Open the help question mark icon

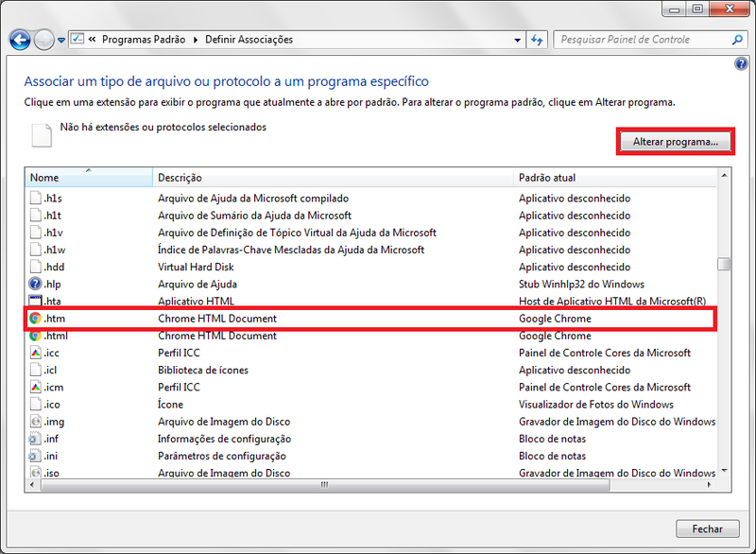741,63
